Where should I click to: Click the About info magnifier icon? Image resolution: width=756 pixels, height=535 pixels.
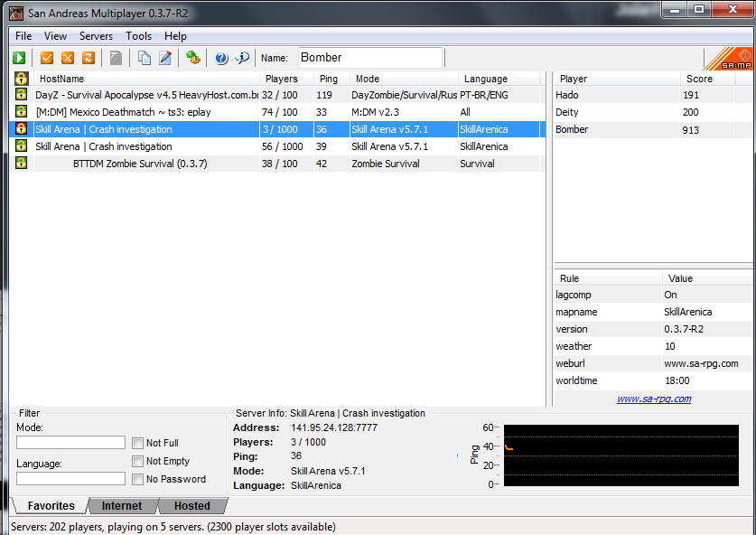point(242,58)
